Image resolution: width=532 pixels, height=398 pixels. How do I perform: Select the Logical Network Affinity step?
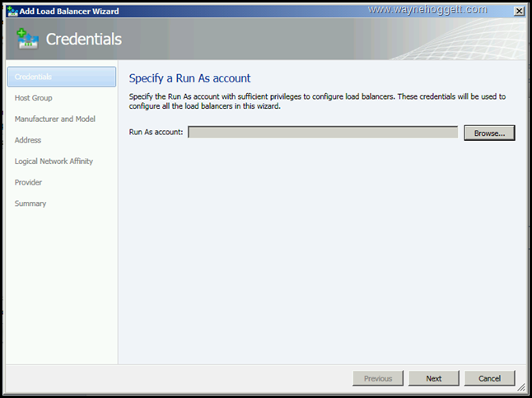click(x=54, y=161)
